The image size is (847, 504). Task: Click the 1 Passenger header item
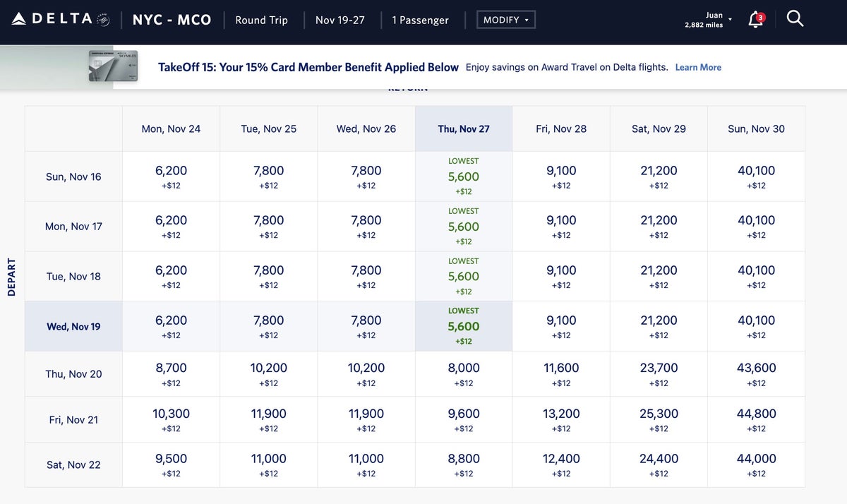point(420,20)
